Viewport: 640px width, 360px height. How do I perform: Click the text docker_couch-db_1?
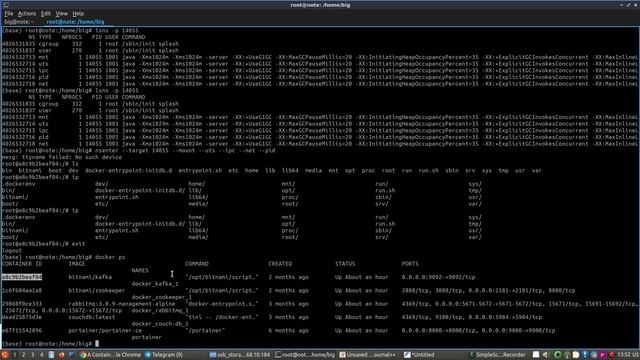pyautogui.click(x=160, y=324)
